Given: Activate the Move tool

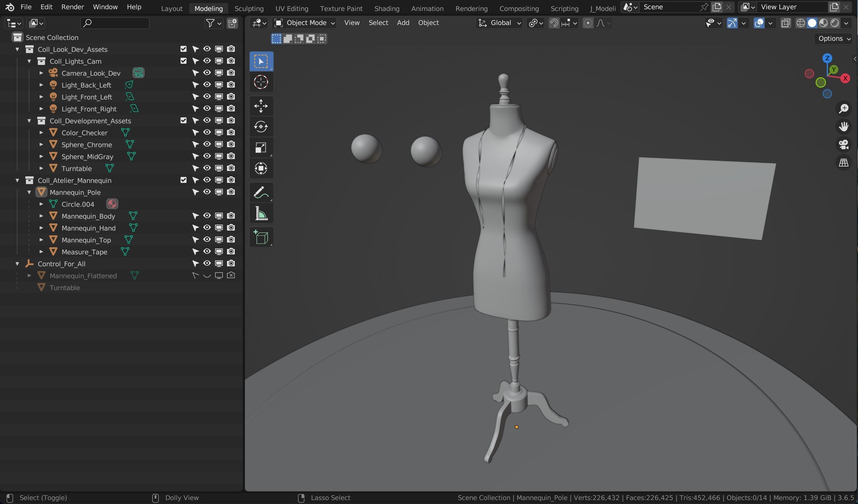Looking at the screenshot, I should 261,106.
